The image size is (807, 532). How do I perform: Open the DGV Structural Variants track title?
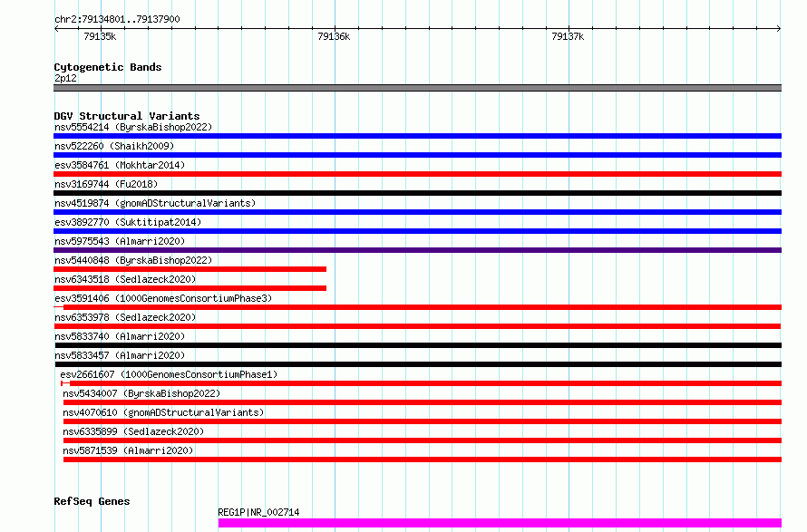point(127,116)
